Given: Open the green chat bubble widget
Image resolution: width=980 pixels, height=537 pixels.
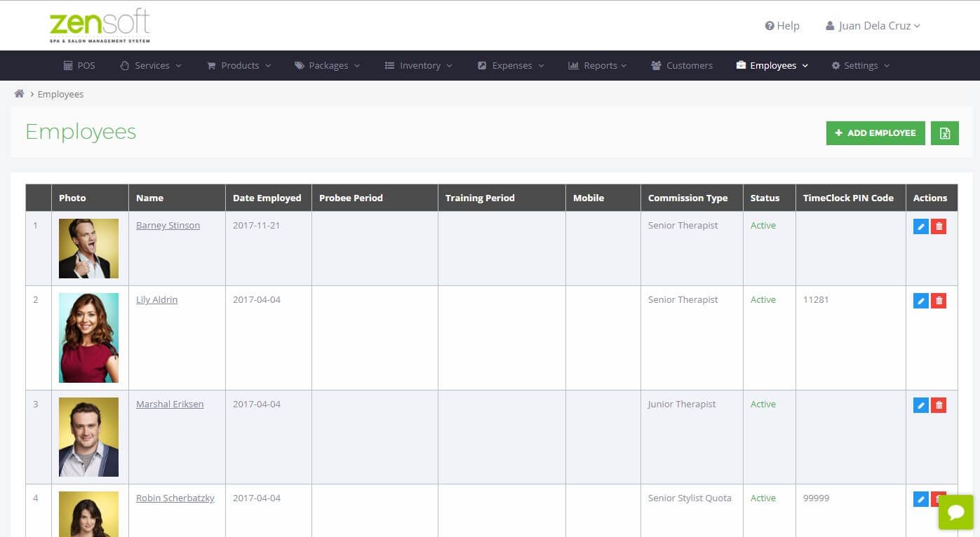Looking at the screenshot, I should [x=956, y=512].
